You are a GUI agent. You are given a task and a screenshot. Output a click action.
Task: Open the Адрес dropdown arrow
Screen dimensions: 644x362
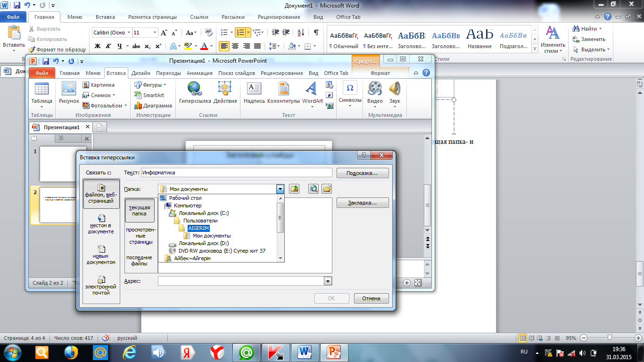click(328, 281)
